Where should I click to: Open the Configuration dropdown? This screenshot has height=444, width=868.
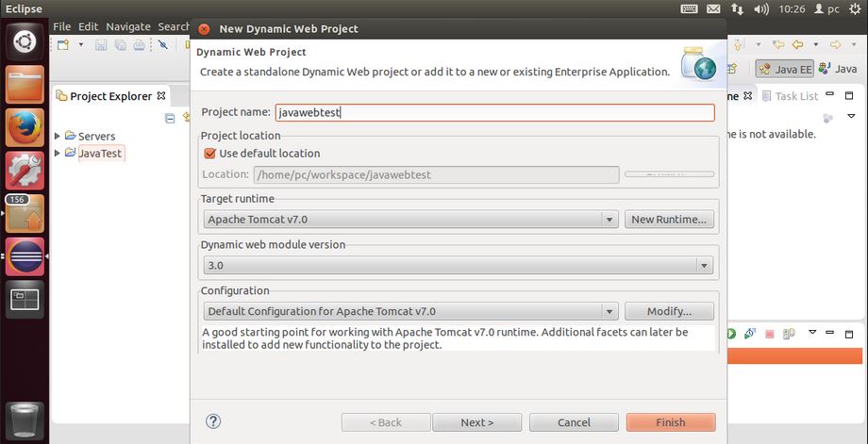(x=410, y=311)
